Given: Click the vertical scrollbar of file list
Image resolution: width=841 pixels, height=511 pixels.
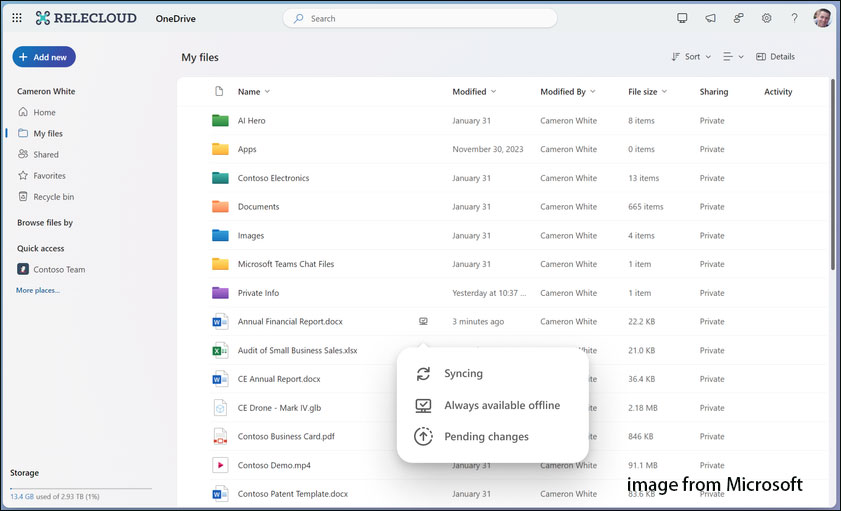Looking at the screenshot, I should [x=832, y=174].
